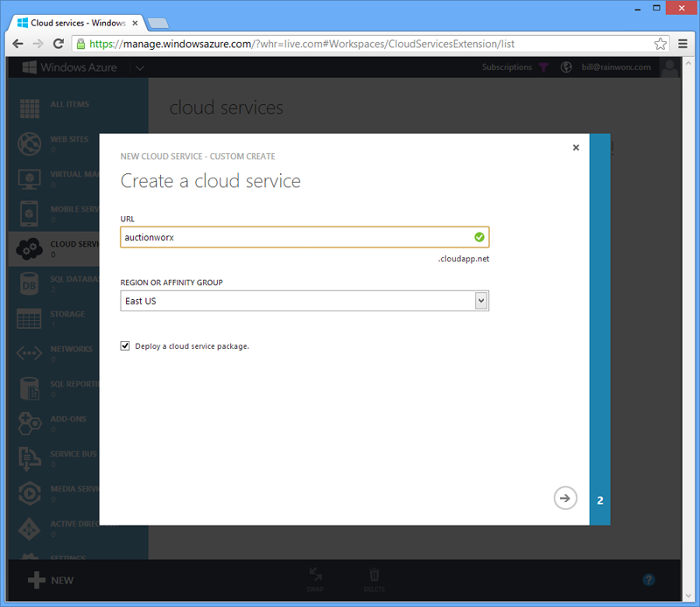
Task: Open ADD-ONS in the sidebar
Action: (x=68, y=419)
